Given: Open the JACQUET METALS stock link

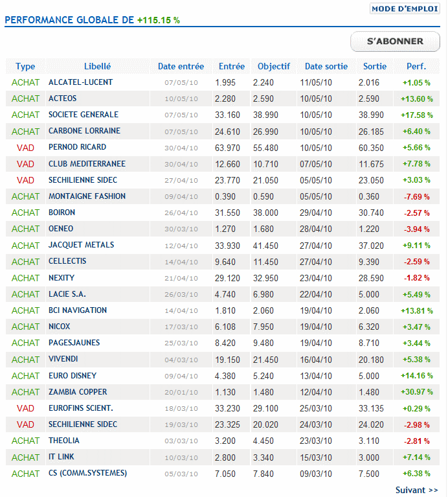Looking at the screenshot, I should [x=81, y=245].
